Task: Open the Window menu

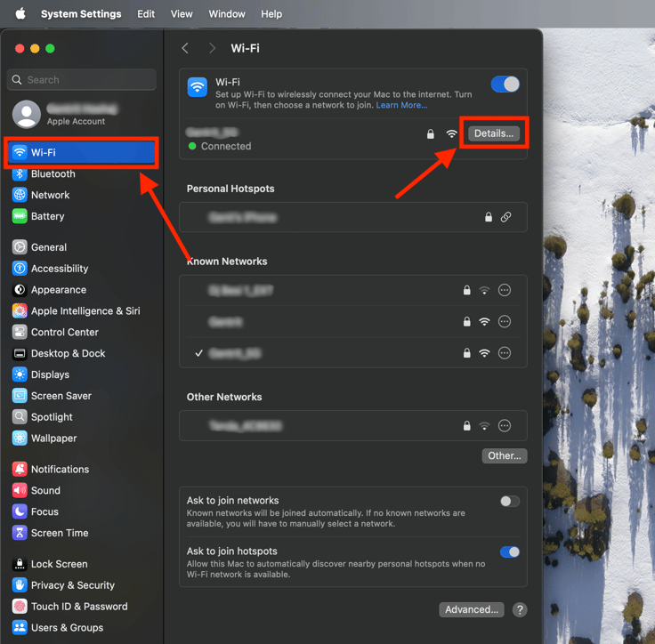Action: 227,13
